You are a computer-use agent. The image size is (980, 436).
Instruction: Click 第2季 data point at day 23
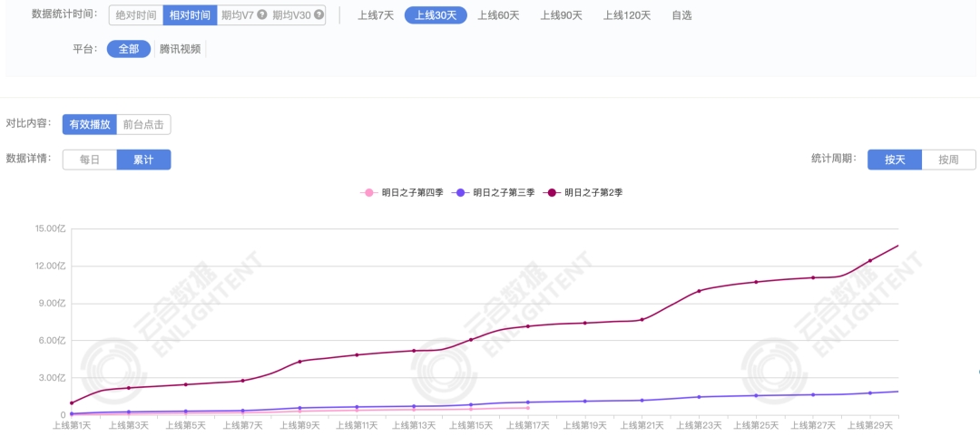click(x=699, y=291)
